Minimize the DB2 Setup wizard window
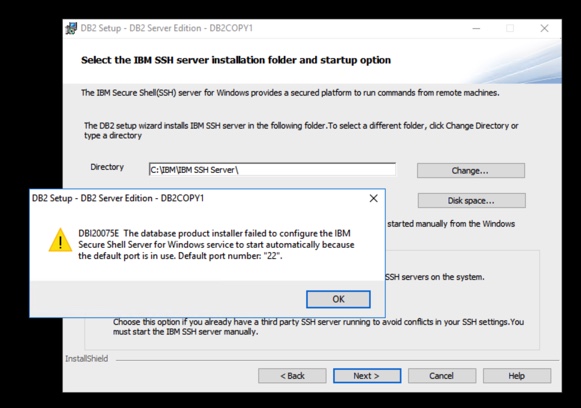Viewport: 581px width, 408px height. pyautogui.click(x=476, y=29)
